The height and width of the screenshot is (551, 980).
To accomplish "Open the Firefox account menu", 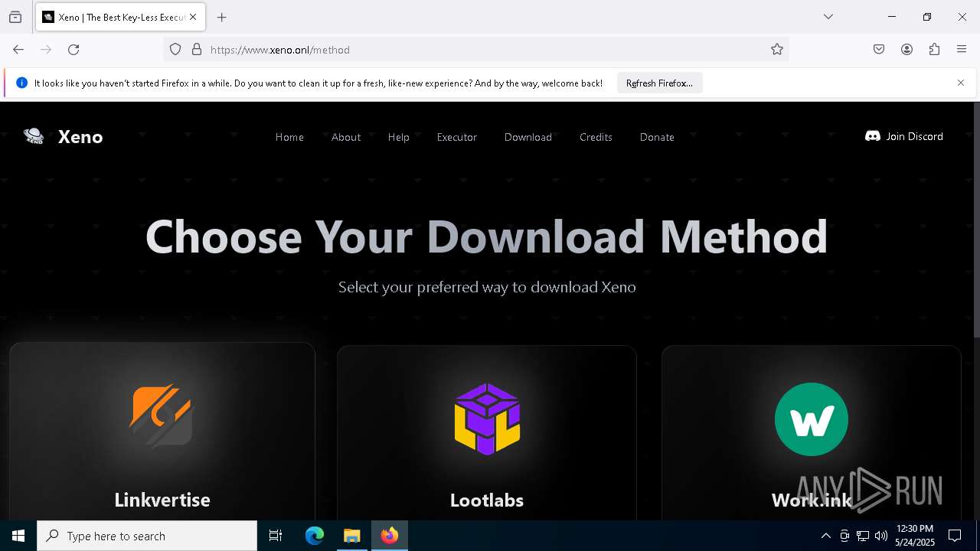I will coord(906,50).
